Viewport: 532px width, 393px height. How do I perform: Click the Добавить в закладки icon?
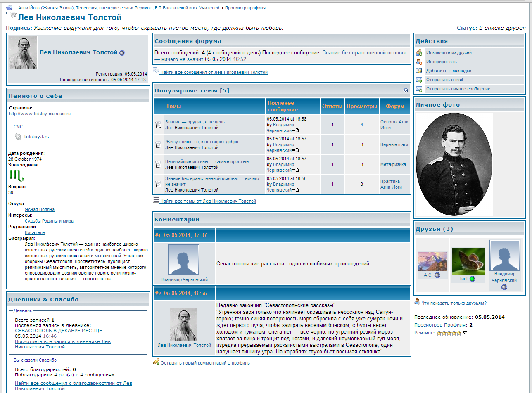(x=419, y=71)
